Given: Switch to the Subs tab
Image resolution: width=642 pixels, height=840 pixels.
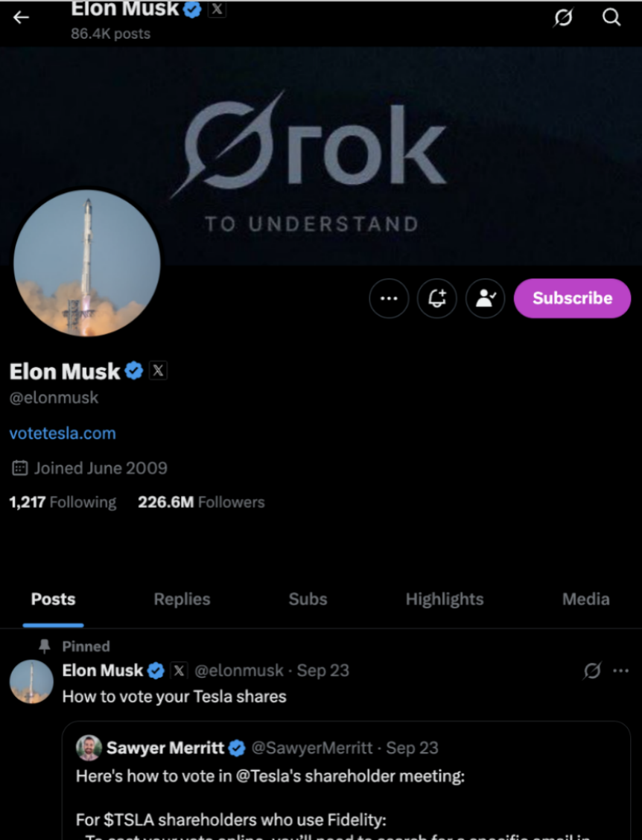Looking at the screenshot, I should click(308, 599).
